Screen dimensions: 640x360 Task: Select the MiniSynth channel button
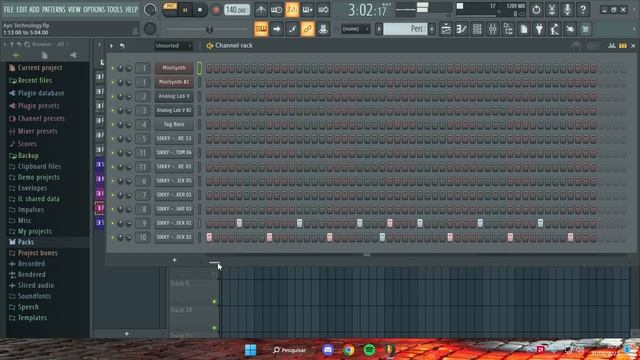[174, 68]
